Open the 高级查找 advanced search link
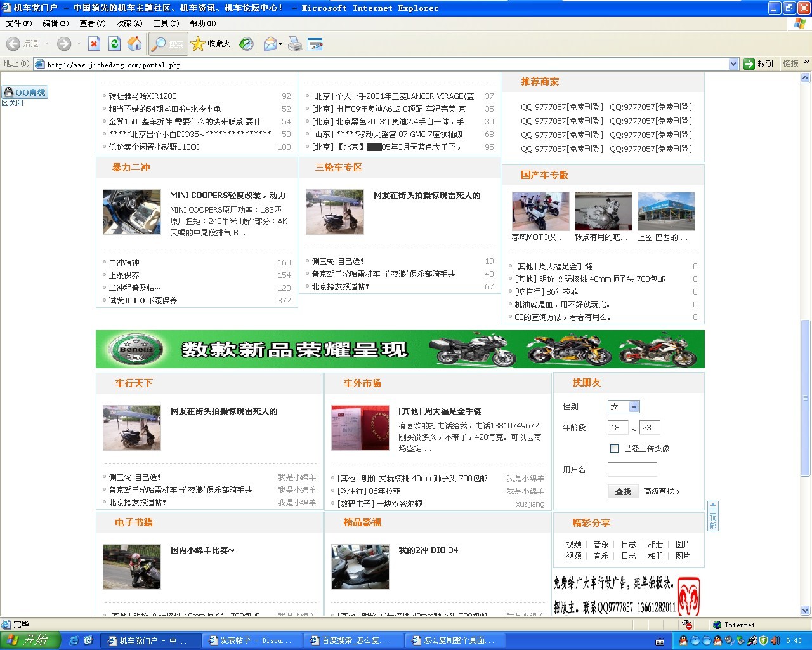812x650 pixels. tap(661, 491)
